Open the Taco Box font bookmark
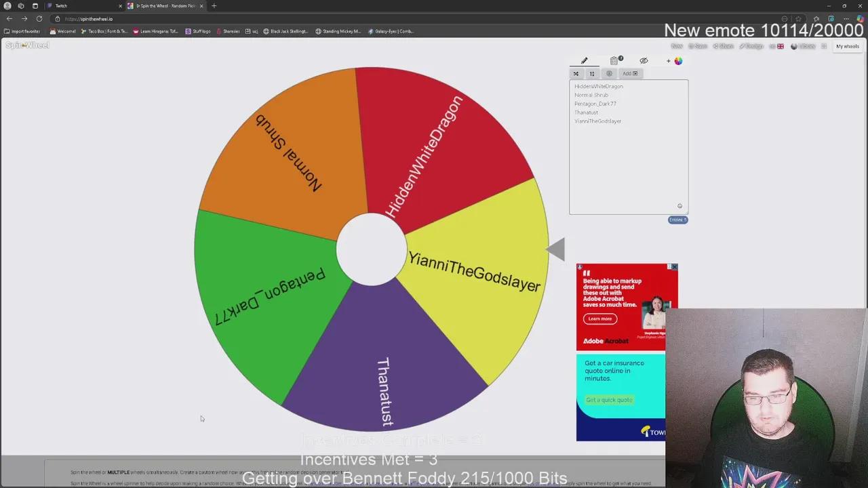868x488 pixels. coord(104,31)
